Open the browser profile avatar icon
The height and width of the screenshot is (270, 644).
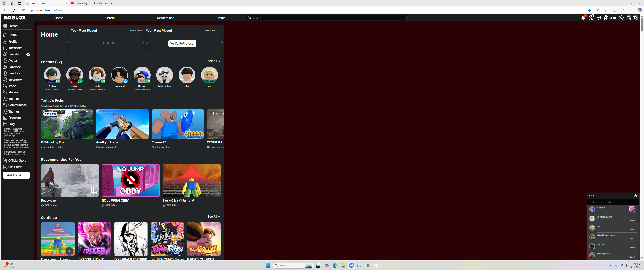click(4, 3)
